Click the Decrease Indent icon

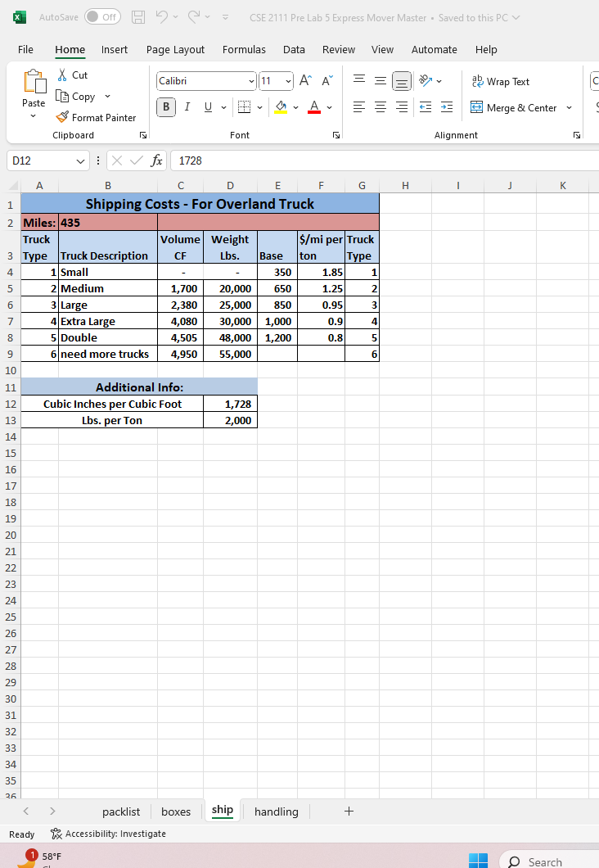426,106
